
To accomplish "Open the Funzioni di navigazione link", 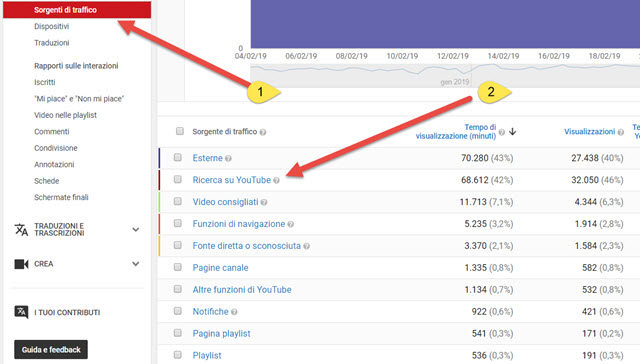I will (x=239, y=224).
